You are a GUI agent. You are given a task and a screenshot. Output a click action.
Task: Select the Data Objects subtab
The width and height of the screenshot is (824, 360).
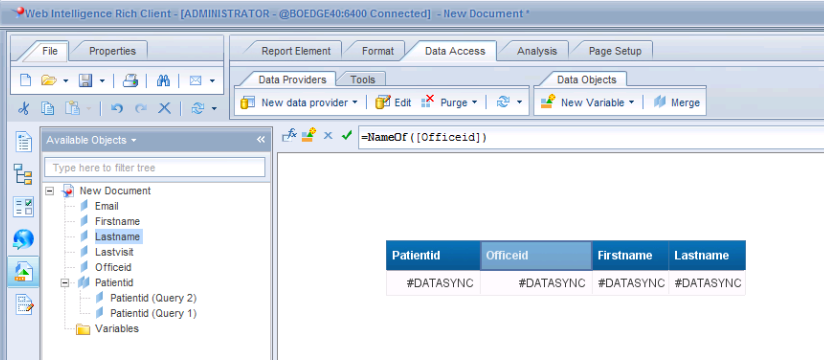[x=586, y=79]
